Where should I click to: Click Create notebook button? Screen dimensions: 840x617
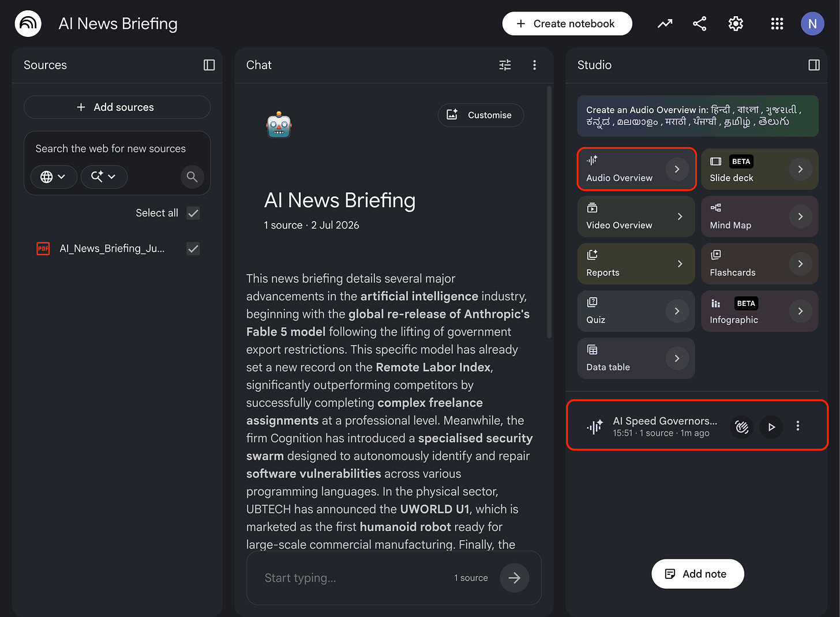point(567,24)
